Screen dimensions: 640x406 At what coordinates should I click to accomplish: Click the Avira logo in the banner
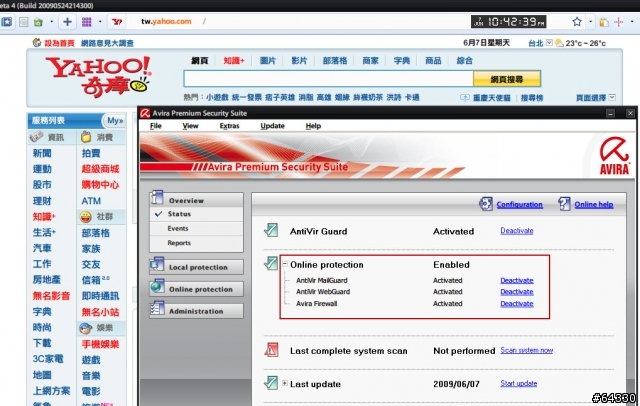pyautogui.click(x=614, y=156)
